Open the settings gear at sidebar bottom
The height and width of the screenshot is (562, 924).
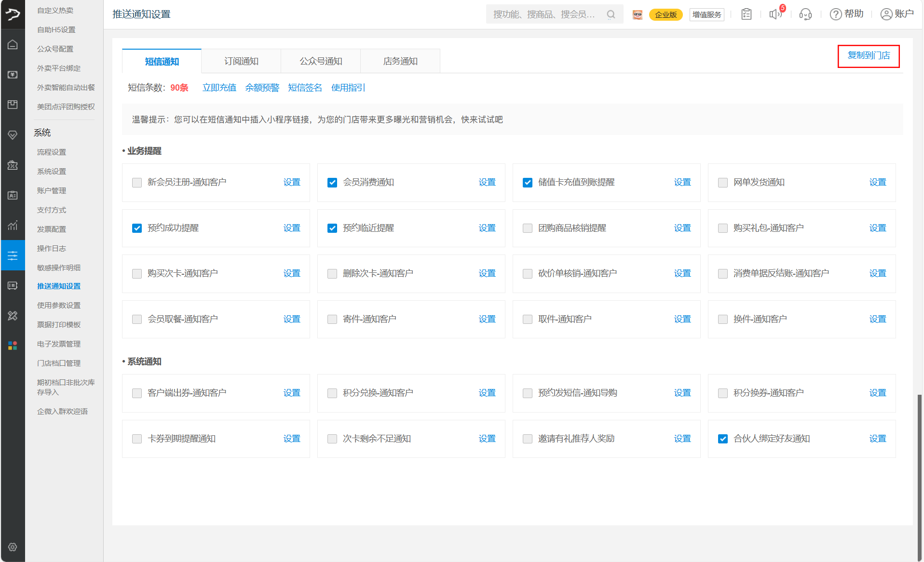tap(13, 547)
